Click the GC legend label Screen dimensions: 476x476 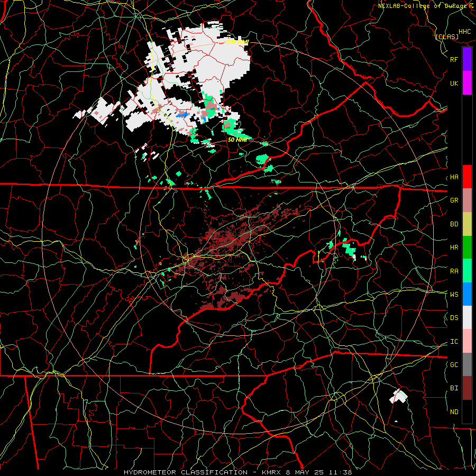(x=454, y=365)
